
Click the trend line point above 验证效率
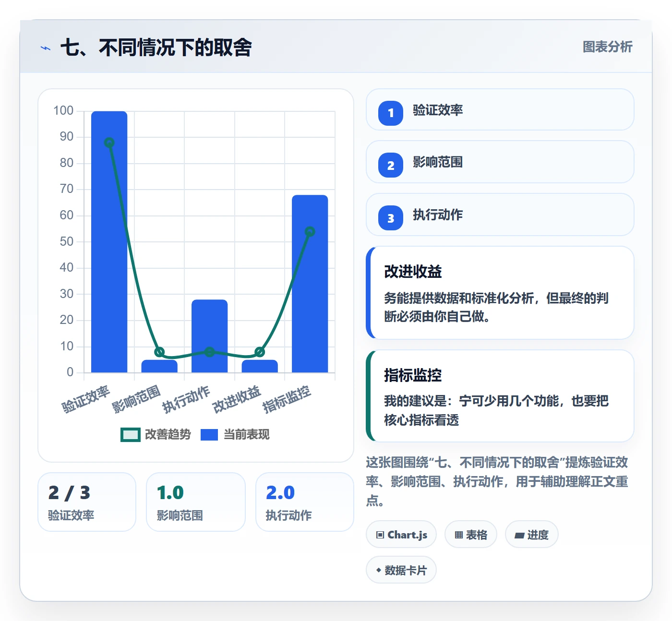coord(109,143)
